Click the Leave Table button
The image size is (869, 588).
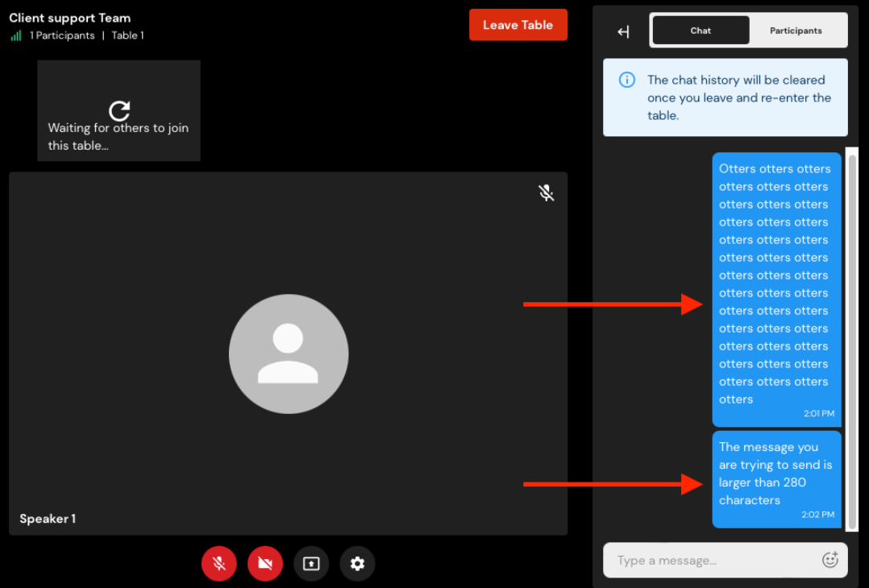tap(518, 25)
